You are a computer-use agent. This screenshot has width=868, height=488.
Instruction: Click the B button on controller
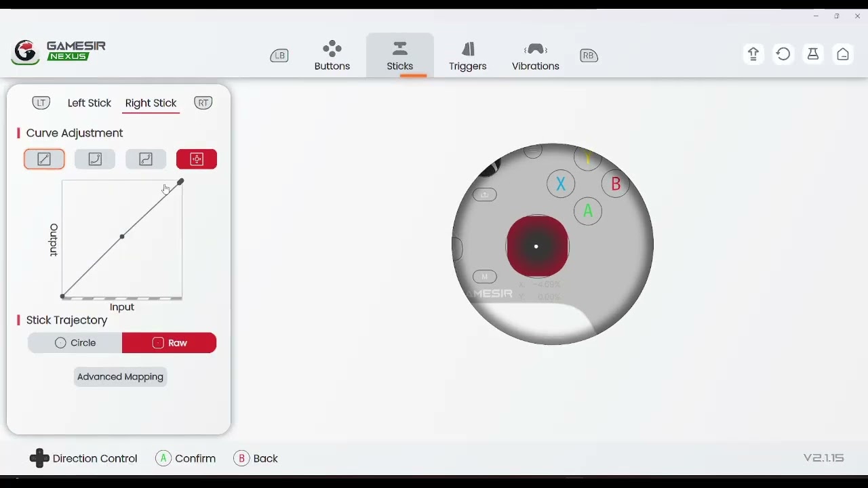coord(616,184)
